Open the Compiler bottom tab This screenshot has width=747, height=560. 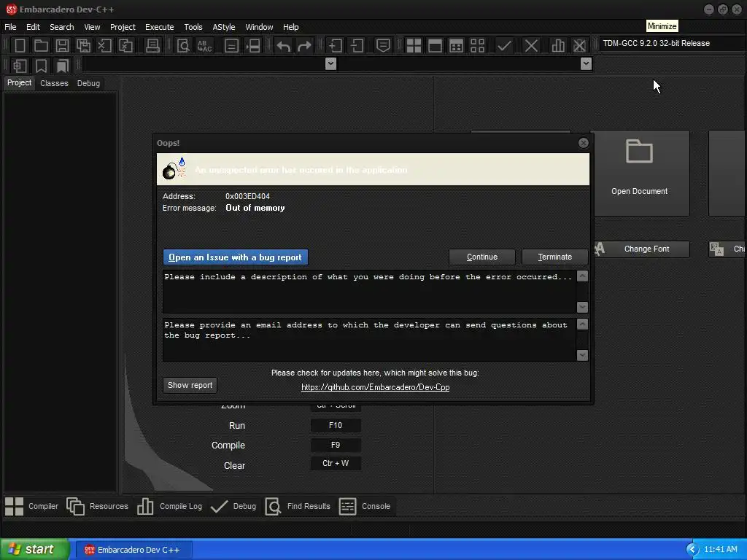click(x=32, y=506)
